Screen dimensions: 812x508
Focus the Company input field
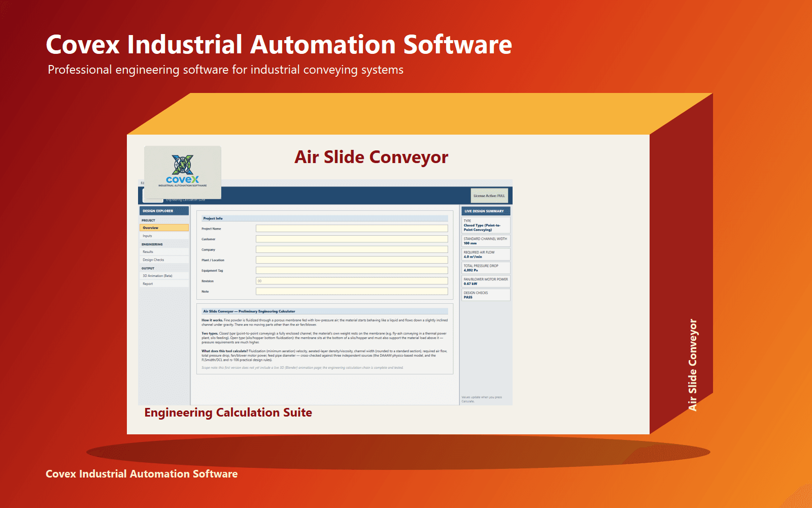click(352, 249)
